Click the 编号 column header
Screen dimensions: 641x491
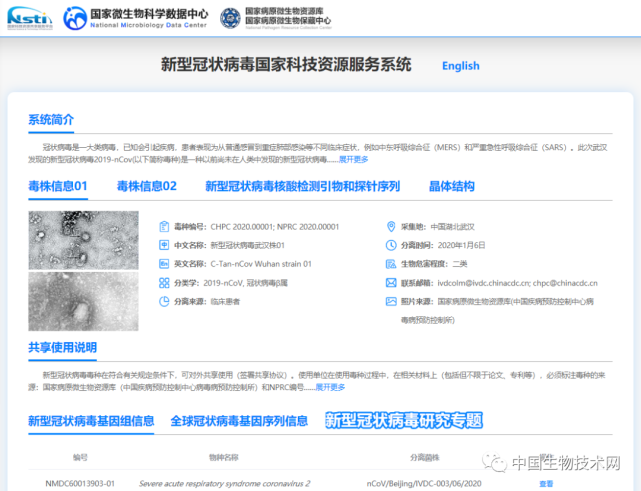80,457
